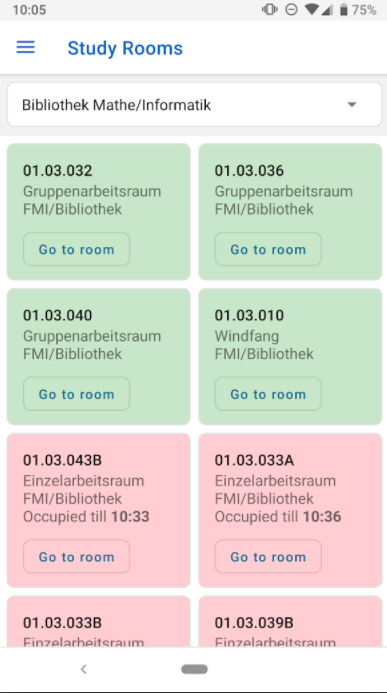Go to room 01.03.040
The height and width of the screenshot is (693, 387).
pos(76,394)
